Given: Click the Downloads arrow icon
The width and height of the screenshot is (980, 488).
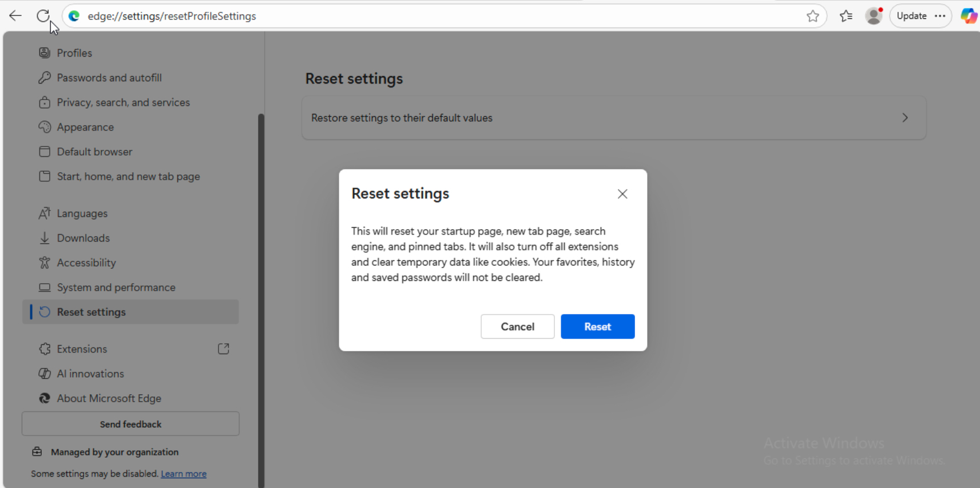Looking at the screenshot, I should [x=45, y=238].
